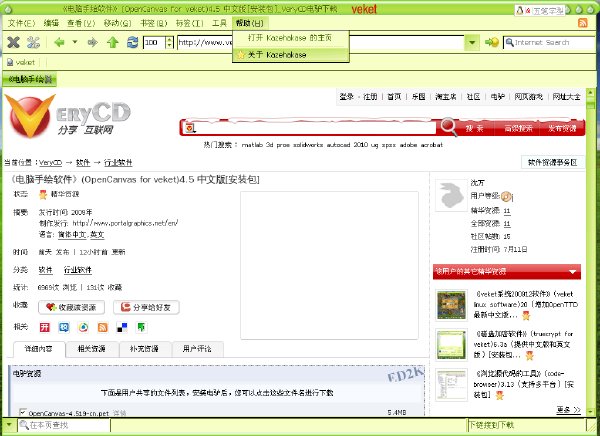The height and width of the screenshot is (436, 600).
Task: Switch to the 用户评论 tab
Action: coord(197,349)
